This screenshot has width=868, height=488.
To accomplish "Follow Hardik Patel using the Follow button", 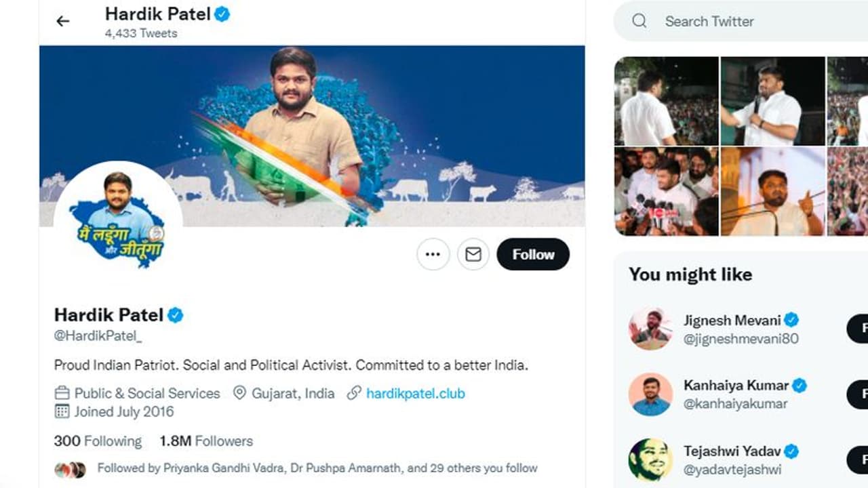I will (533, 254).
